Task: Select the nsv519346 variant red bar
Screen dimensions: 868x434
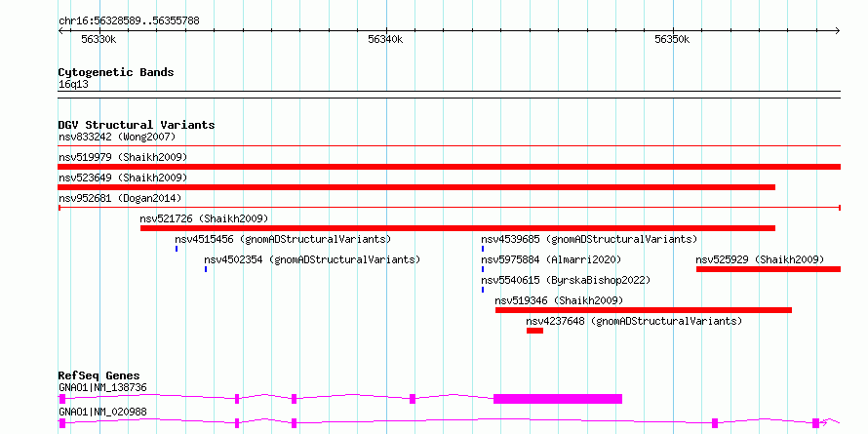Action: 644,310
